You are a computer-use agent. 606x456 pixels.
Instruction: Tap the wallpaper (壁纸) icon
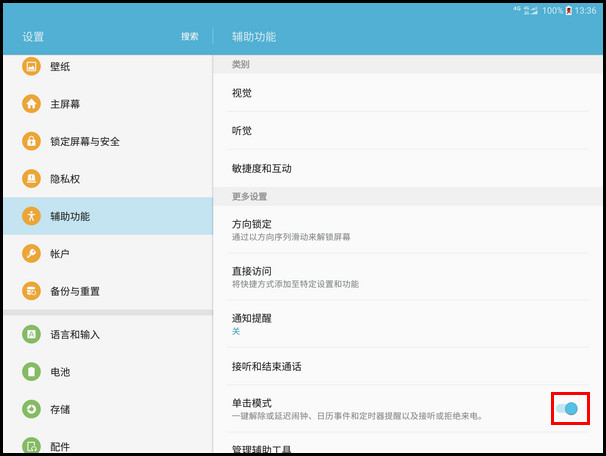[x=31, y=66]
